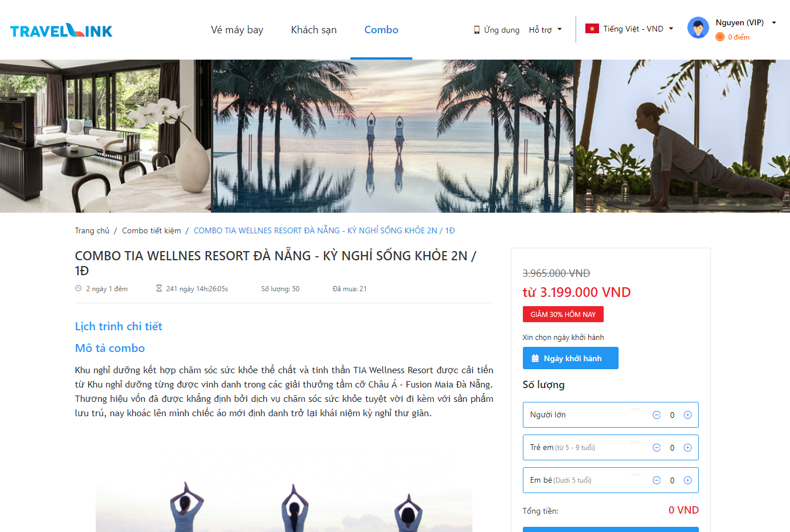Open the Combo tiết kiệm breadcrumb link
Image resolution: width=790 pixels, height=532 pixels.
[151, 230]
